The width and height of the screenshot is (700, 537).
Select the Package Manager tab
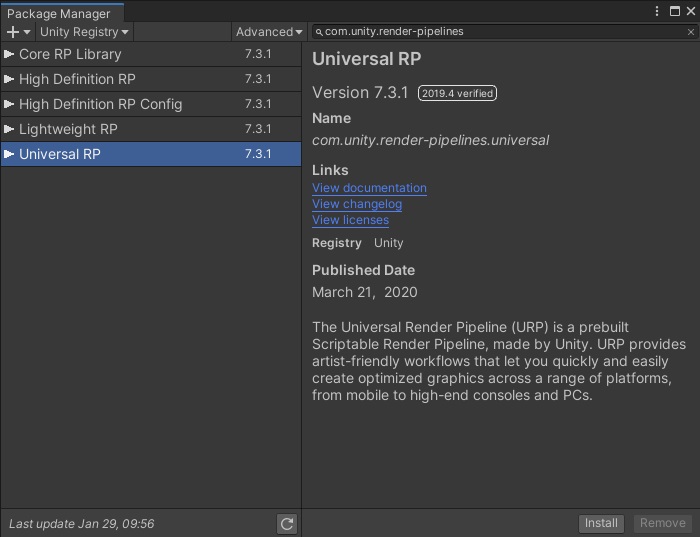[58, 13]
